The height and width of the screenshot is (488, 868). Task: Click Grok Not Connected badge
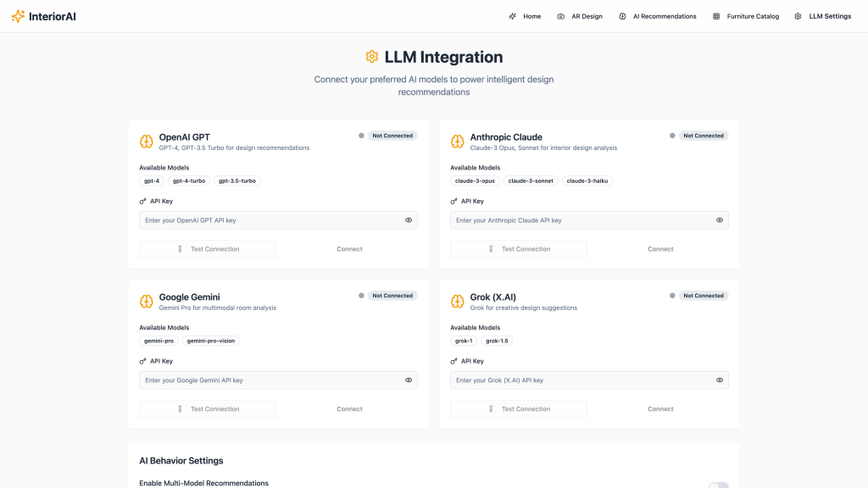(704, 296)
